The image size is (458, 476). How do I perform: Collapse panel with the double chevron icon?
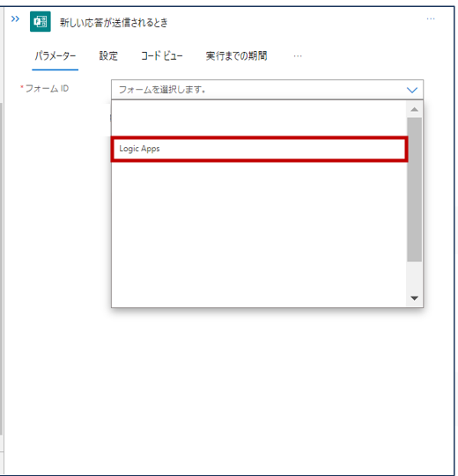pos(15,19)
